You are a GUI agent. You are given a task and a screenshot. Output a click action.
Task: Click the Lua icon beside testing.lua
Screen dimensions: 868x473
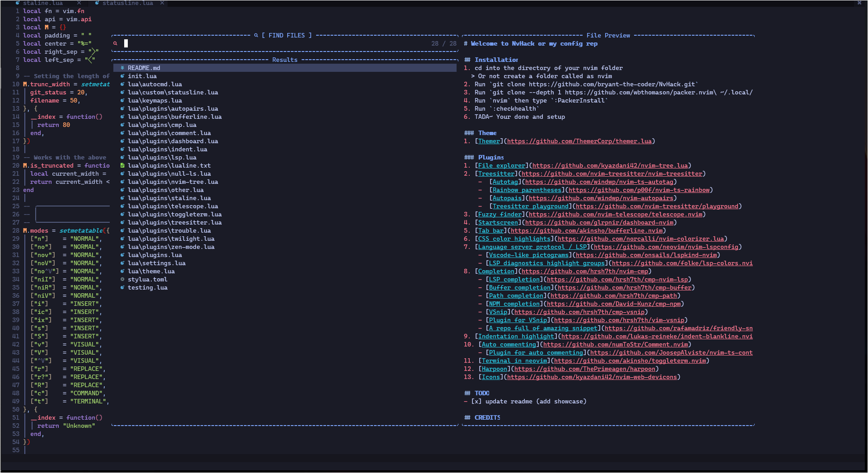click(122, 287)
